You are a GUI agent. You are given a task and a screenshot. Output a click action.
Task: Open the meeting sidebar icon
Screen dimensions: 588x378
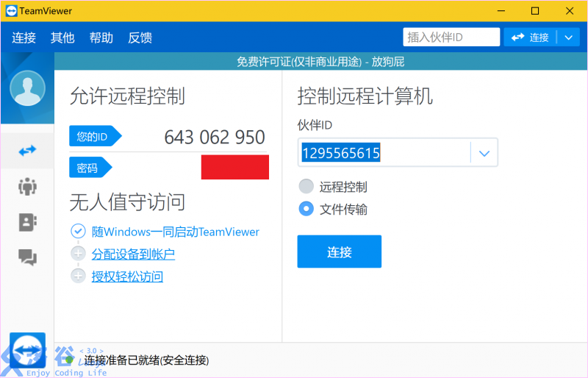27,187
